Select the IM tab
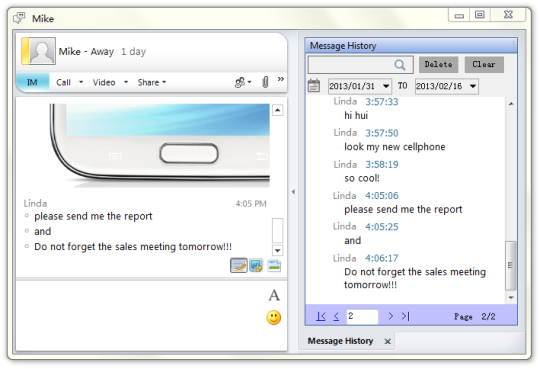Viewport: 540px width, 369px height. coord(32,82)
